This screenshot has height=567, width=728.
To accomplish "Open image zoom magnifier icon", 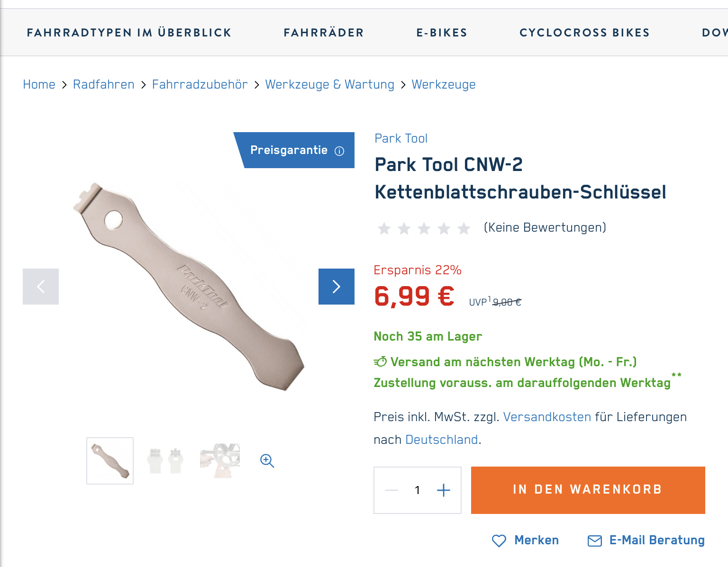I will click(x=267, y=460).
